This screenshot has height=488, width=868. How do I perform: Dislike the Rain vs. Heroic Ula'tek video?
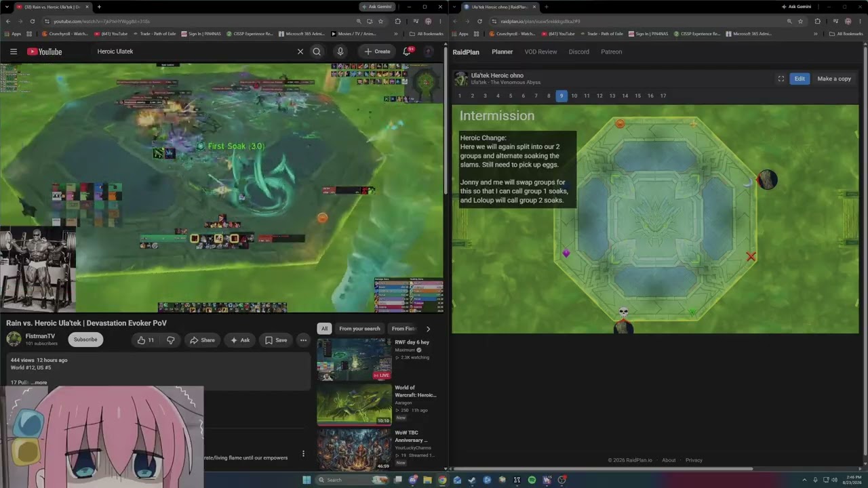click(x=170, y=340)
